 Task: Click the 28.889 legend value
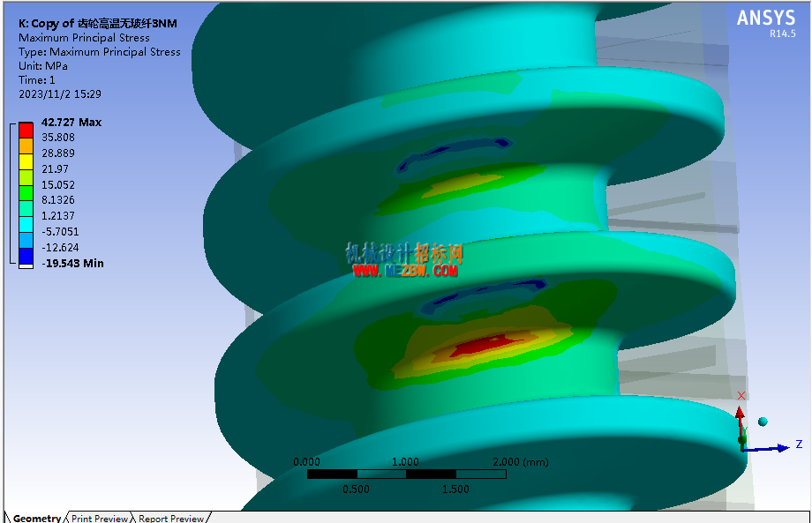(x=58, y=153)
